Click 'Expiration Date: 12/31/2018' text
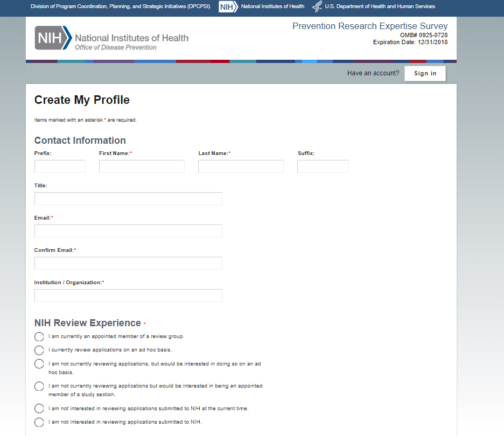The height and width of the screenshot is (436, 504). (x=410, y=42)
